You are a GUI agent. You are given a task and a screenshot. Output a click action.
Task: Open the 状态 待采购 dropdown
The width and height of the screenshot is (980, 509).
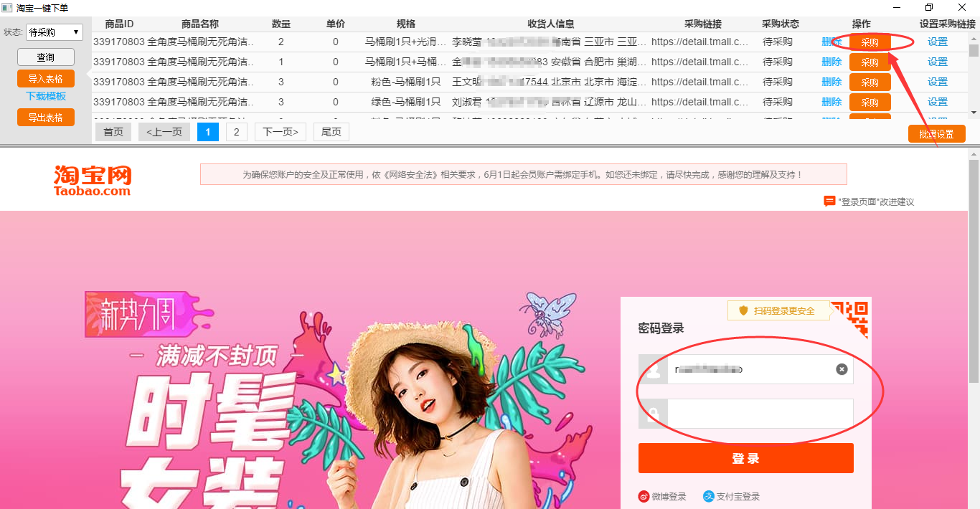pos(55,32)
